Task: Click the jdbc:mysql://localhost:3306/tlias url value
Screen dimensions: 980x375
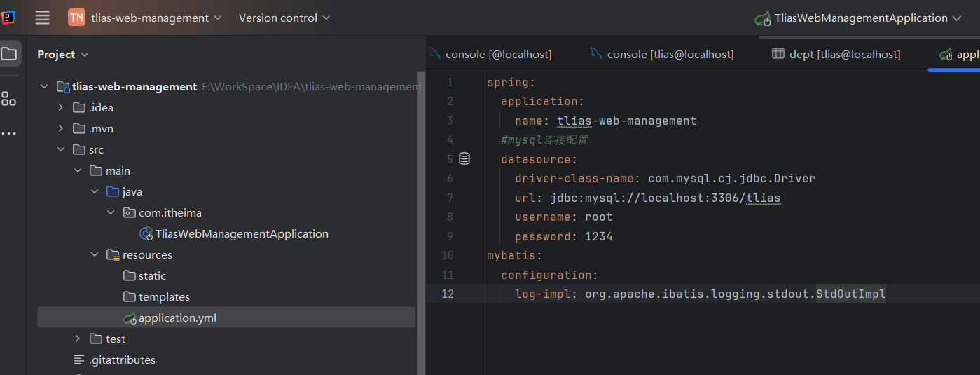Action: click(665, 198)
